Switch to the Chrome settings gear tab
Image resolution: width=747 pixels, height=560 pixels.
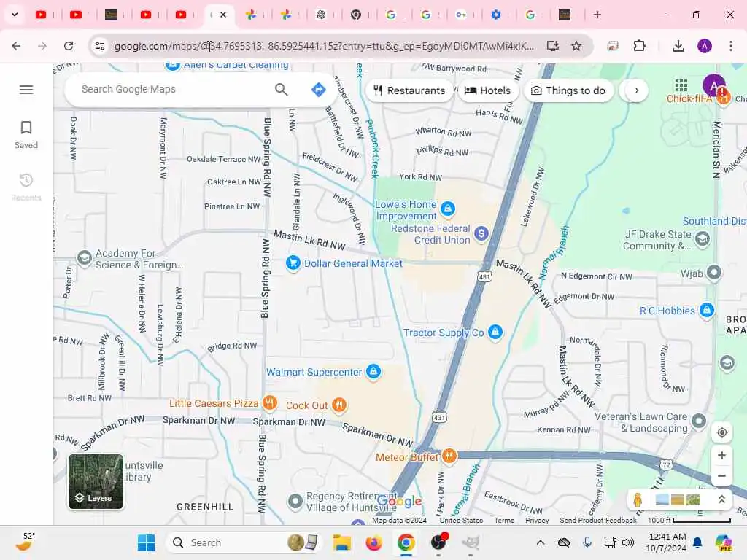(496, 15)
